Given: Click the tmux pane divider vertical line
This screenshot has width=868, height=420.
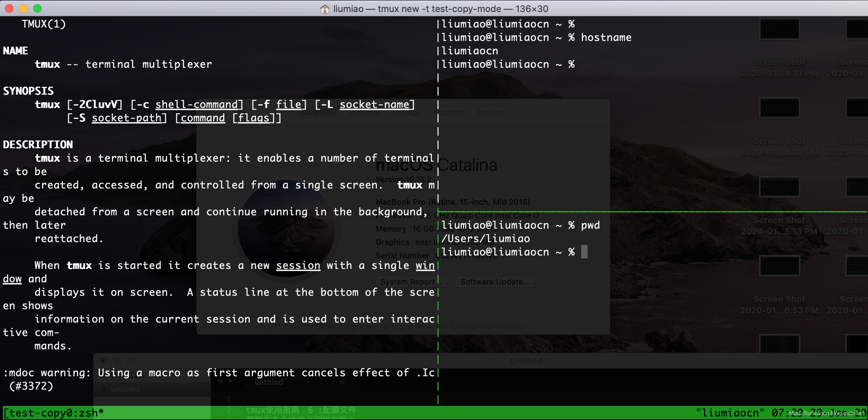Looking at the screenshot, I should 437,210.
